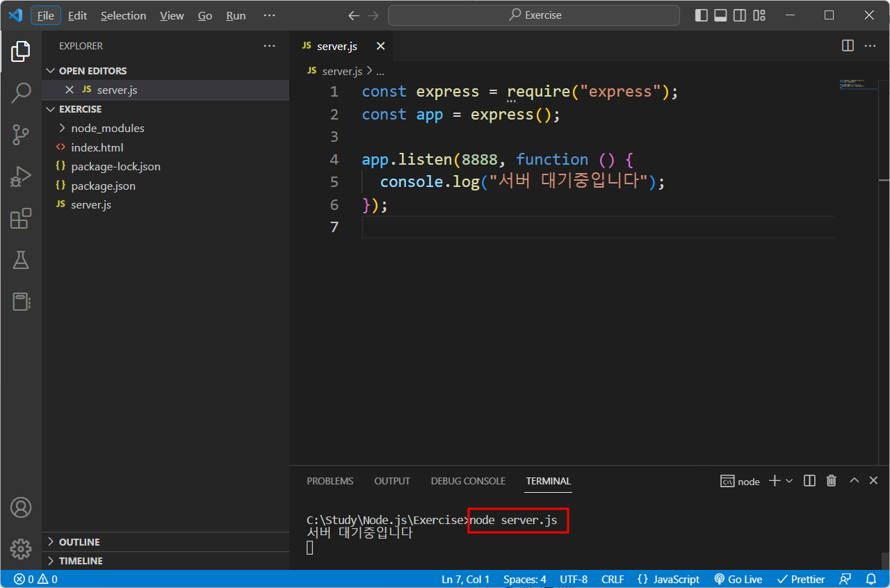Open the Customize Layout icon
The width and height of the screenshot is (890, 588).
pyautogui.click(x=759, y=15)
